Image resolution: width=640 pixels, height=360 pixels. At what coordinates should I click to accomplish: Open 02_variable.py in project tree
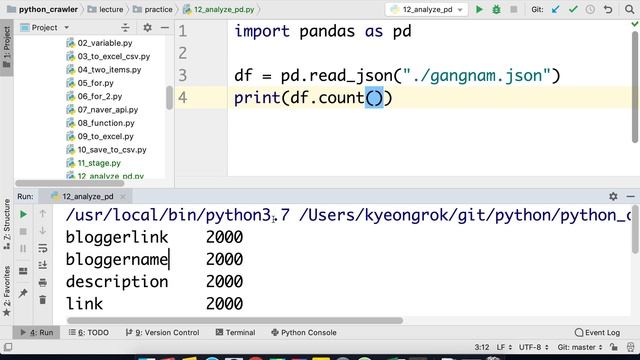99,43
